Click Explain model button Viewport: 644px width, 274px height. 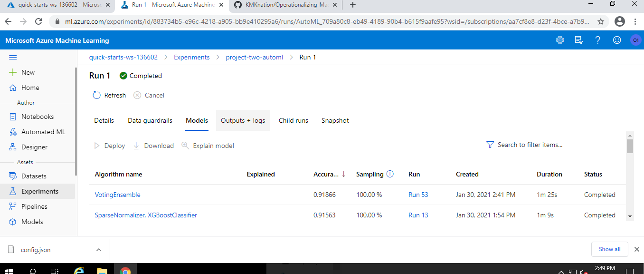(x=208, y=146)
